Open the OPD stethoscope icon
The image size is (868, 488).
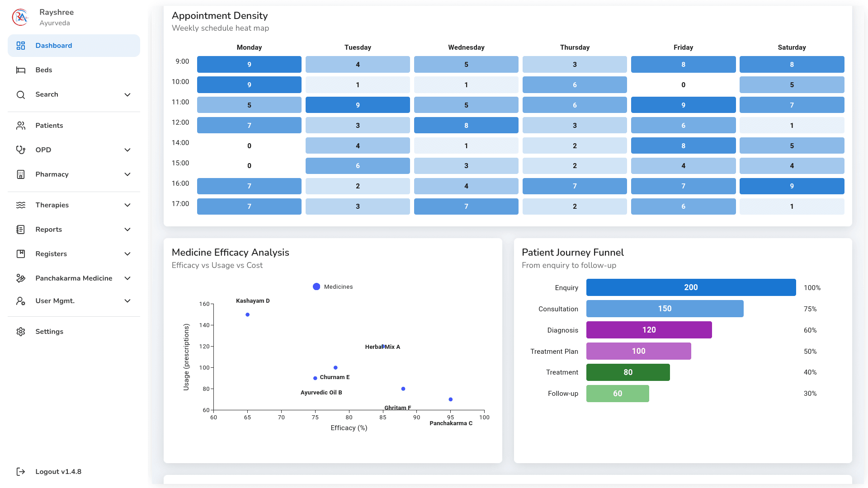pyautogui.click(x=21, y=150)
